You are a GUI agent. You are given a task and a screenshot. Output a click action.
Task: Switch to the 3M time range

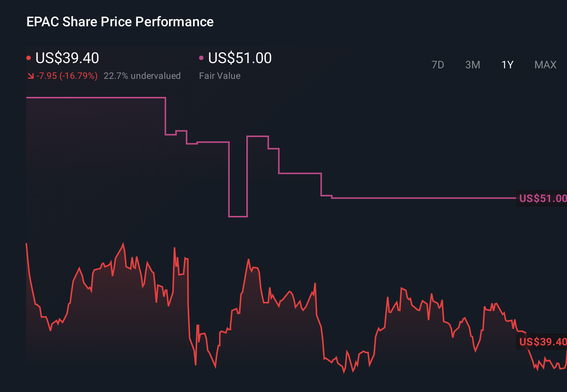[x=472, y=65]
